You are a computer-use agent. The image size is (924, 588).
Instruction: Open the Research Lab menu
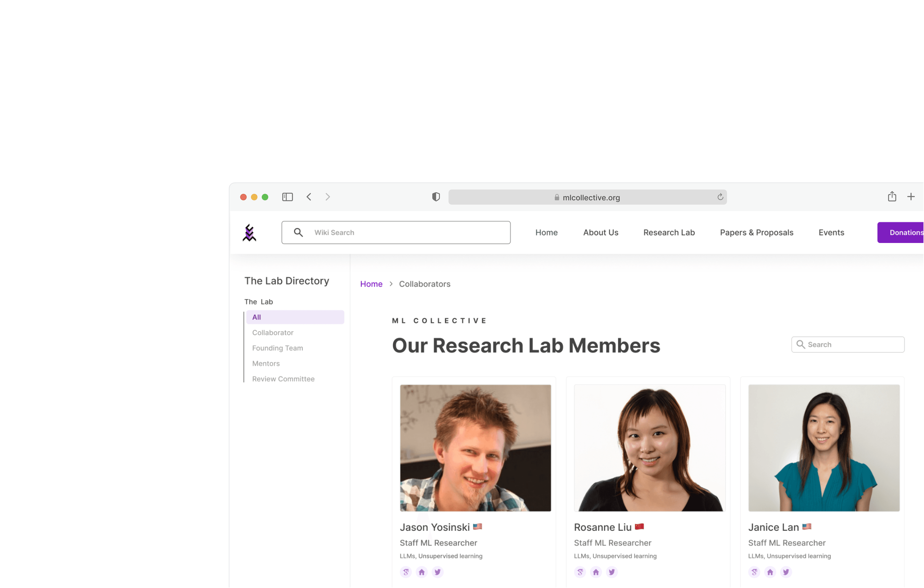click(x=669, y=233)
